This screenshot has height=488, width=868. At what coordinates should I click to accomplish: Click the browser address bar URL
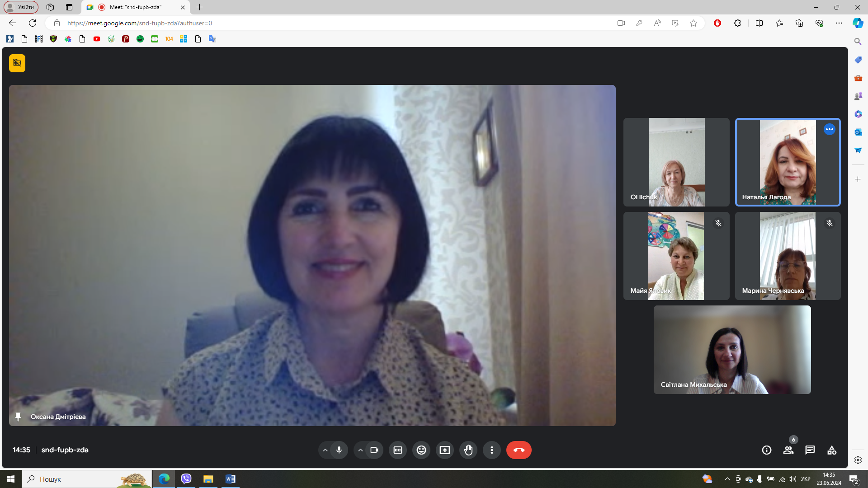[140, 23]
